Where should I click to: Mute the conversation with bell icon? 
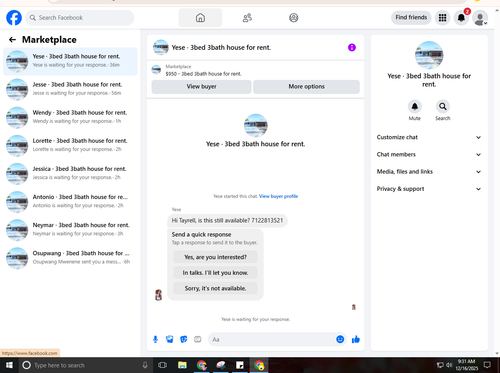point(415,106)
